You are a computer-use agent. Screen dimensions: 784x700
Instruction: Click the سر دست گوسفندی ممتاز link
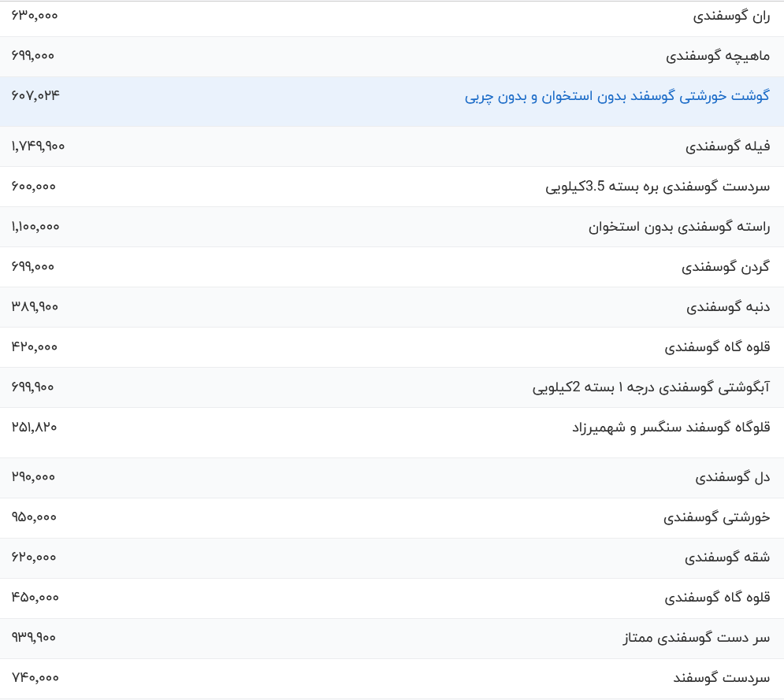(696, 638)
